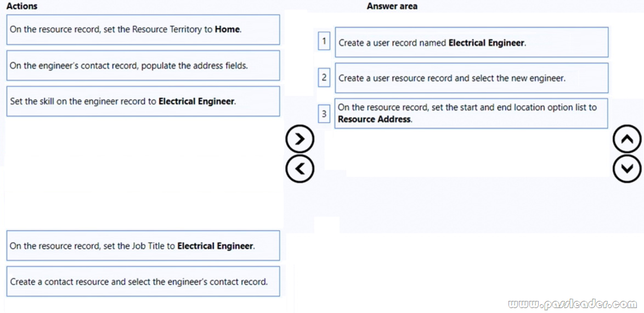This screenshot has width=644, height=313.
Task: Open the www.passleader.com watermark link
Action: 572,304
